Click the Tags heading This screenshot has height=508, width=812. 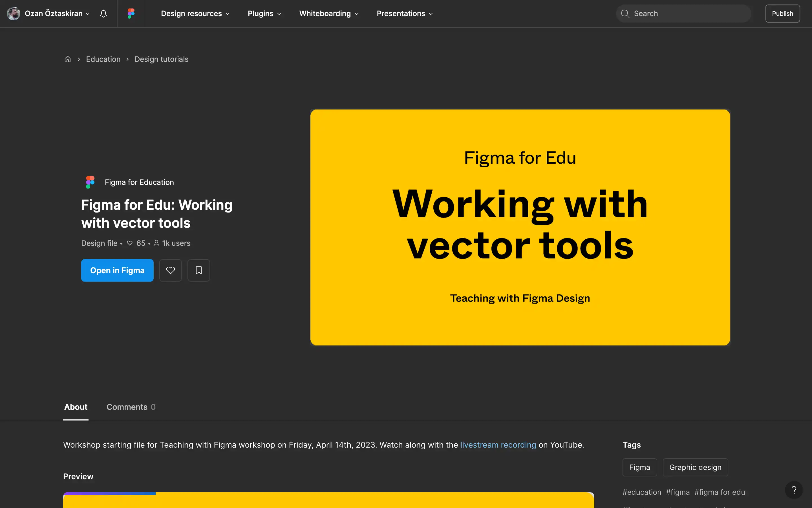coord(632,445)
